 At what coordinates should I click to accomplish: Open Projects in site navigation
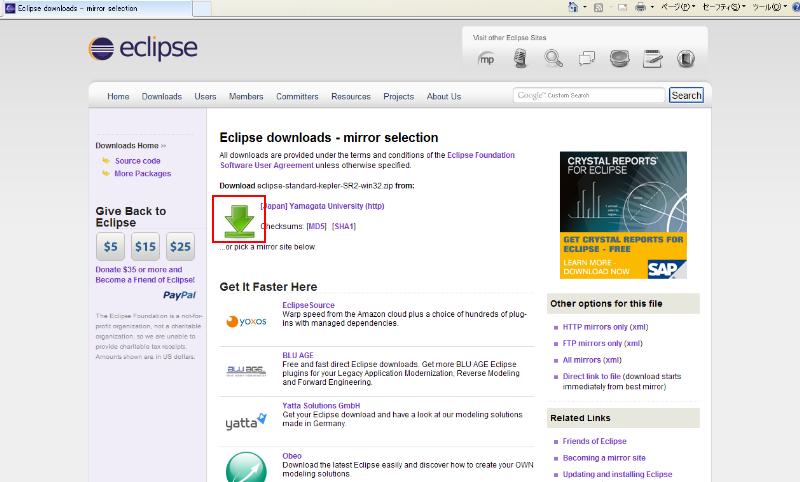(x=398, y=96)
